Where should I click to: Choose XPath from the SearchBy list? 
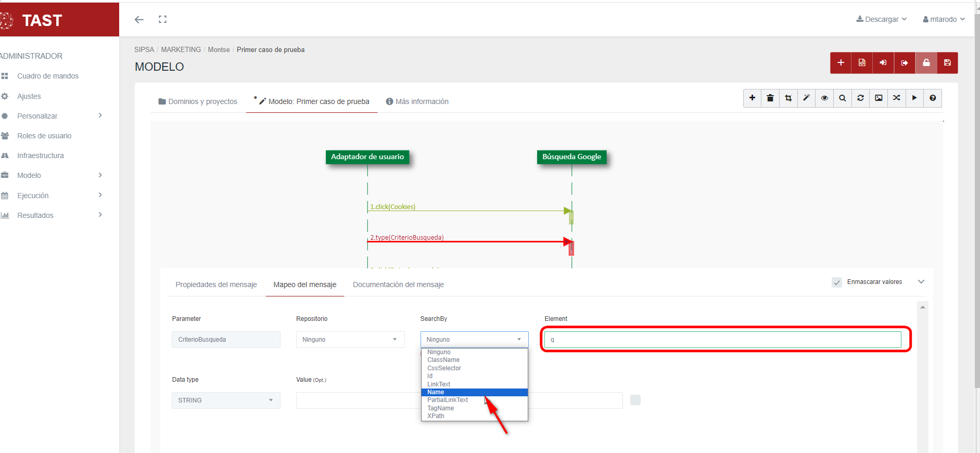[436, 416]
